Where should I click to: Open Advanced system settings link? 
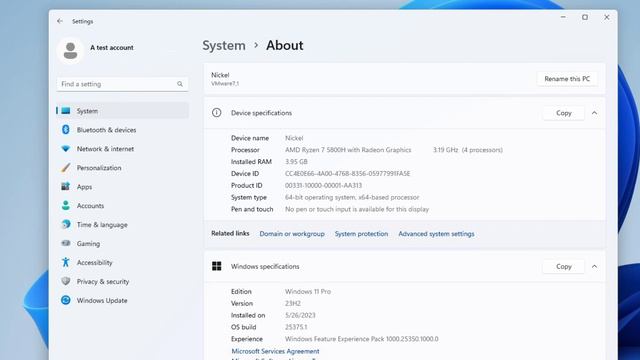coord(436,234)
